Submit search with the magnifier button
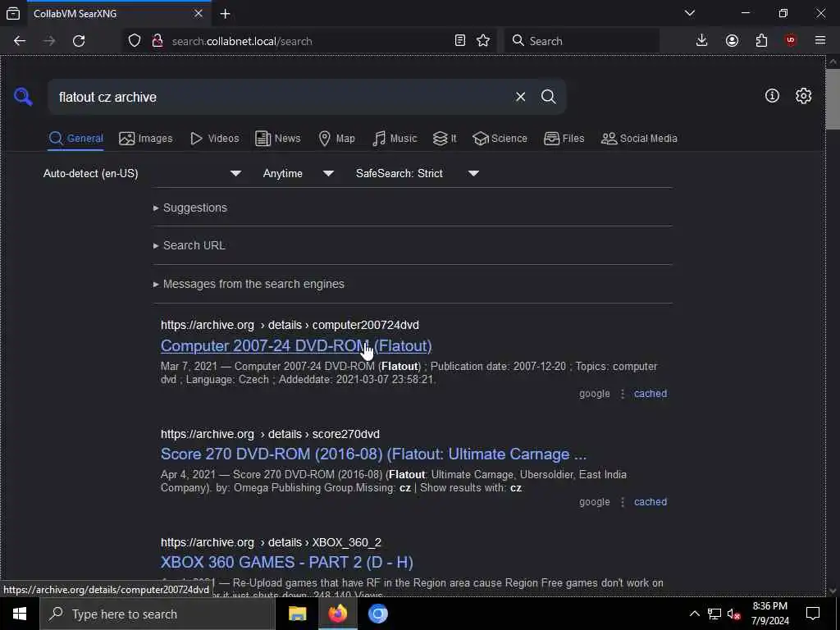The height and width of the screenshot is (630, 840). pyautogui.click(x=548, y=97)
